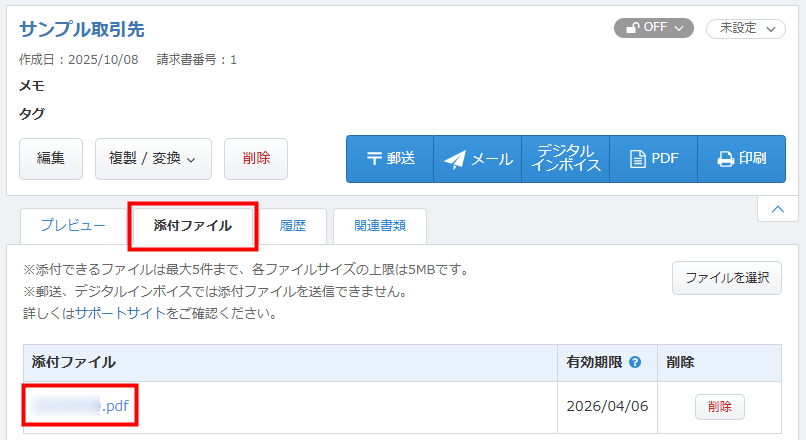
Task: Delete the attachment using row 削除 button
Action: pos(719,407)
